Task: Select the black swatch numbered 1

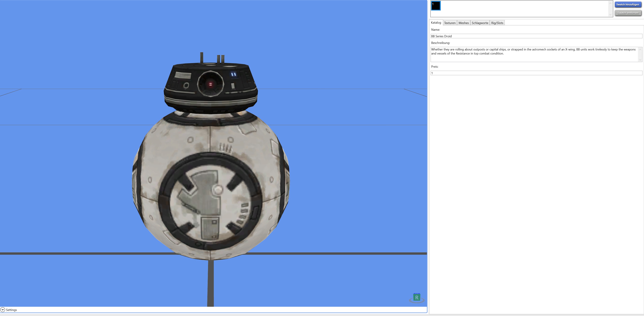Action: tap(436, 6)
